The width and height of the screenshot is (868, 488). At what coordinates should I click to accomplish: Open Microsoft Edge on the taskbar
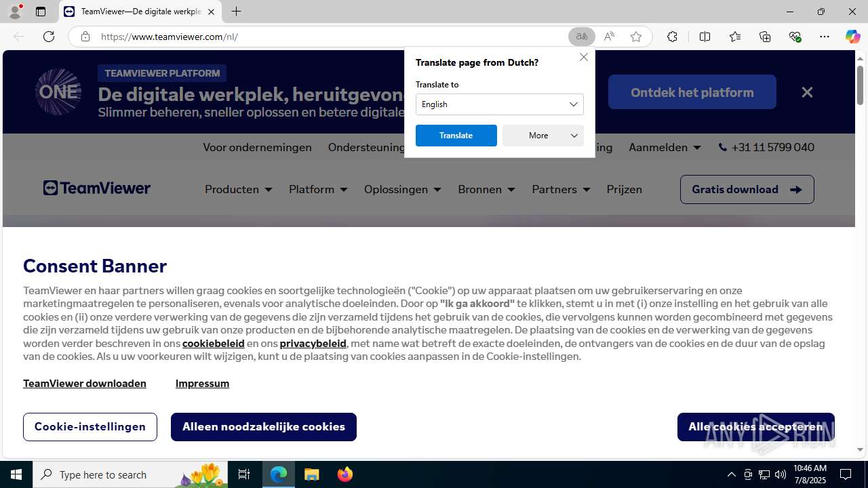click(x=279, y=474)
